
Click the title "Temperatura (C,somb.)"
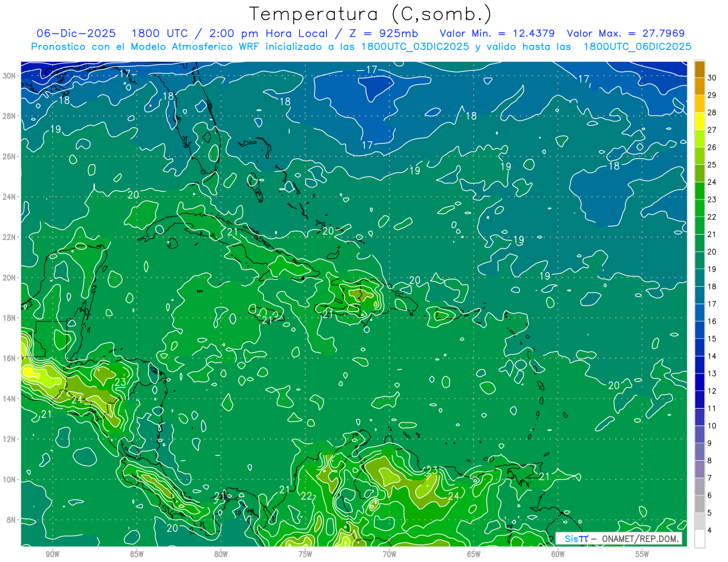[x=371, y=14]
